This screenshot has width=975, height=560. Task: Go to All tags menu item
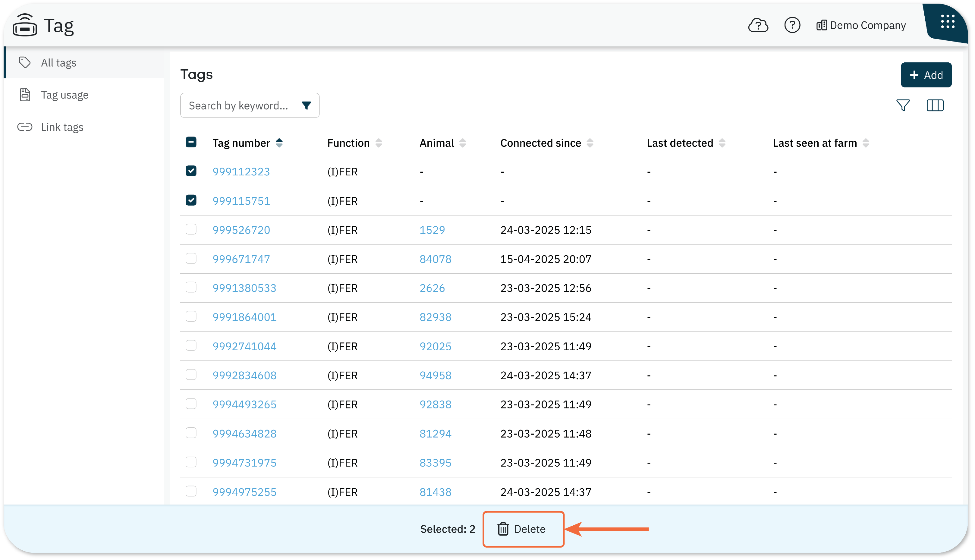[84, 63]
